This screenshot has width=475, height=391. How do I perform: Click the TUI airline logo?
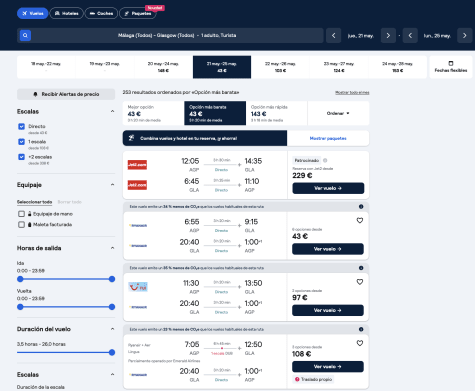tap(138, 287)
